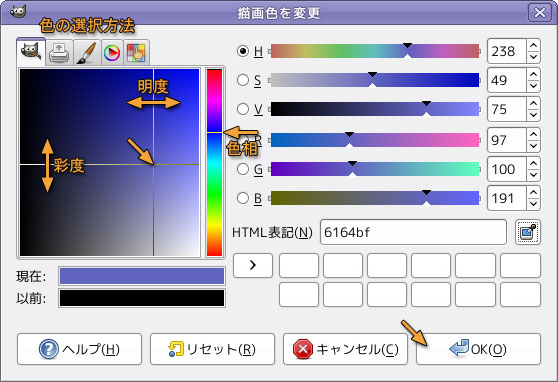Decrease the H value 238 with down arrow
558x382 pixels.
pos(533,57)
